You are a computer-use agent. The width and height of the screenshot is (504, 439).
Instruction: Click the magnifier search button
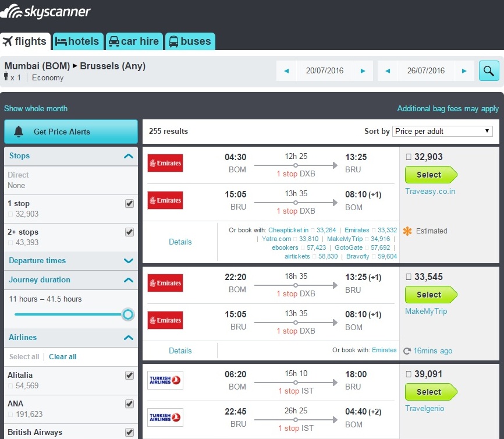488,71
